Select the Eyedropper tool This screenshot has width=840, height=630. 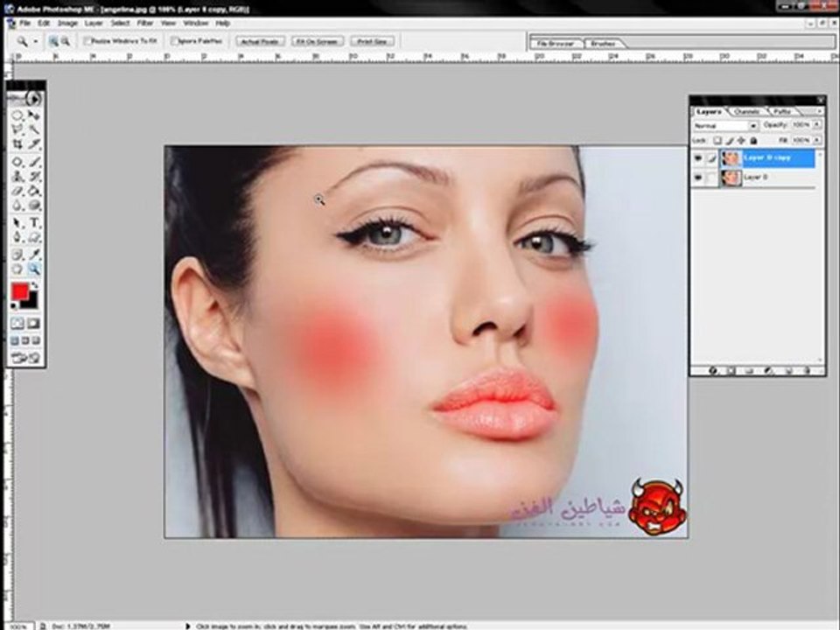click(34, 255)
